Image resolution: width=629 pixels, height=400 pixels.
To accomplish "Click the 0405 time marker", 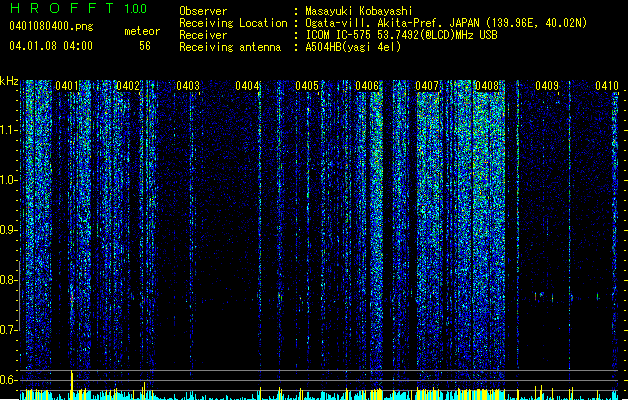I will 307,86.
